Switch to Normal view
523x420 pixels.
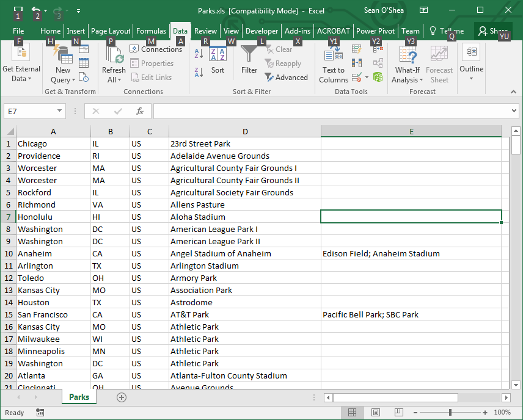352,413
